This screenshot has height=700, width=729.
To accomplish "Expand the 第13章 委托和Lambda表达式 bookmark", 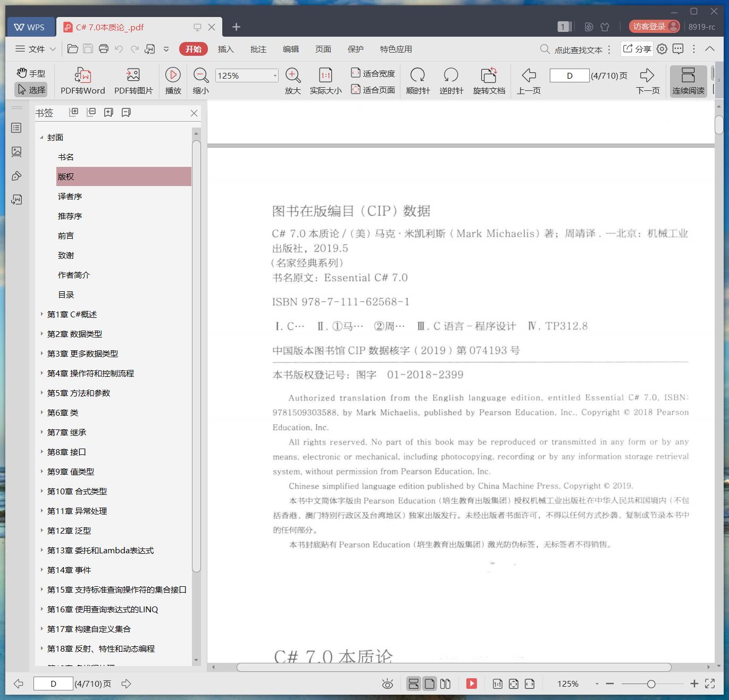I will pyautogui.click(x=41, y=550).
